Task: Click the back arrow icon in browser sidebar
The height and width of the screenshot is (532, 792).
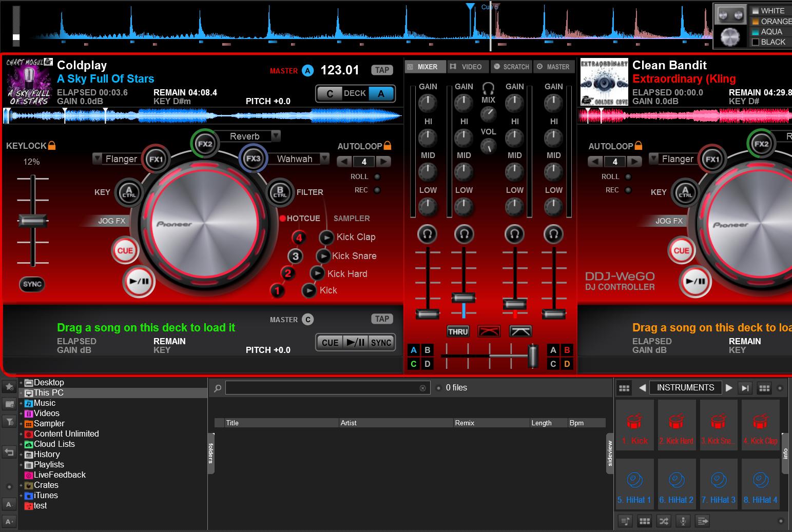Action: [x=9, y=452]
